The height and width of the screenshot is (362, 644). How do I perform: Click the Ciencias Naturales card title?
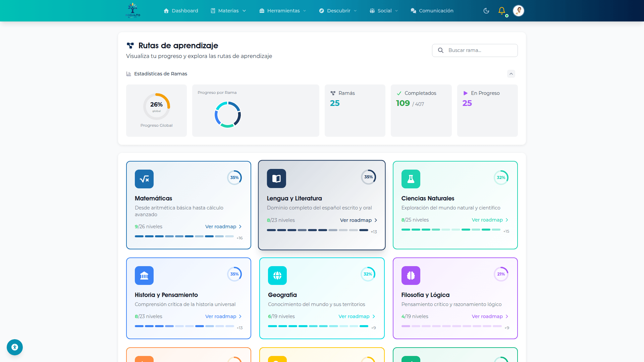tap(428, 198)
